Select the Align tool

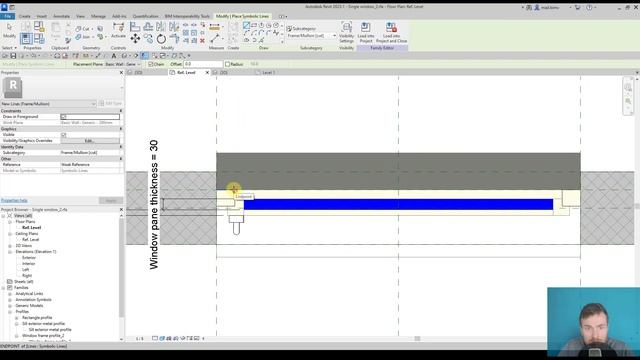[x=135, y=27]
